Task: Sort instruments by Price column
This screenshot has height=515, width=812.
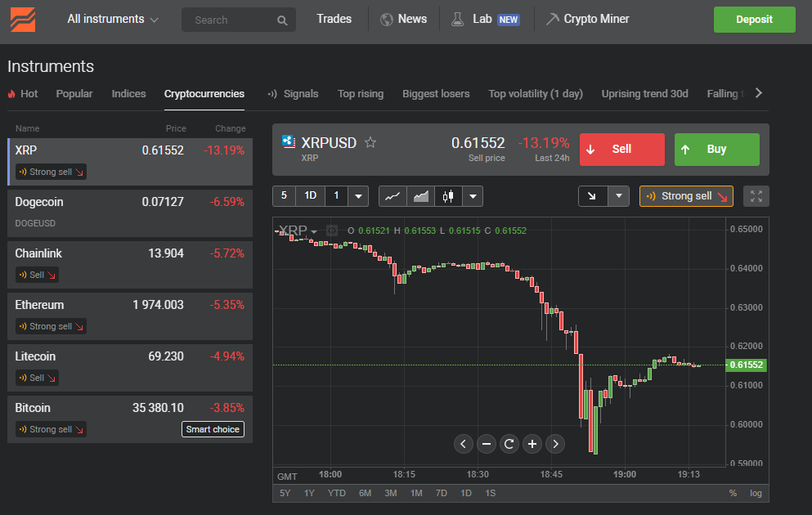Action: (176, 128)
